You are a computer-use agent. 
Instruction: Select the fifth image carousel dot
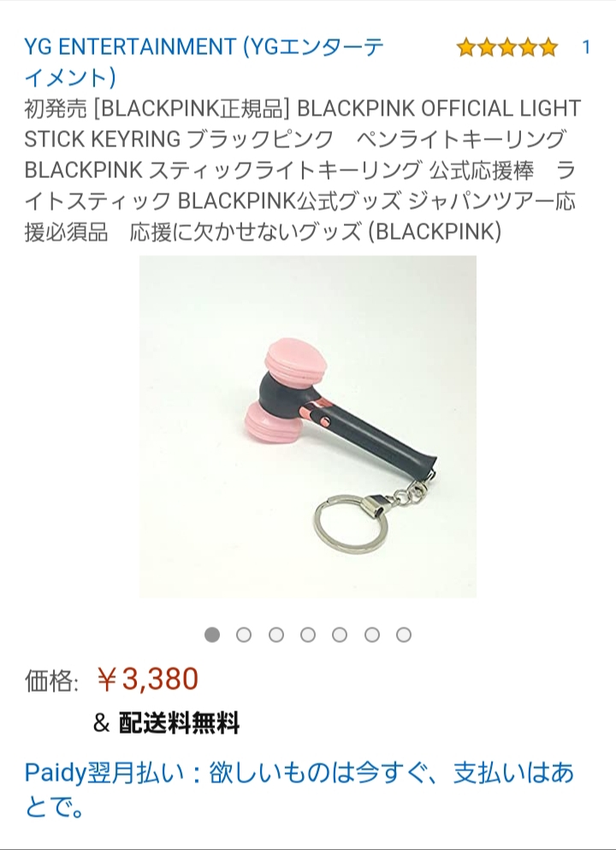[x=340, y=634]
